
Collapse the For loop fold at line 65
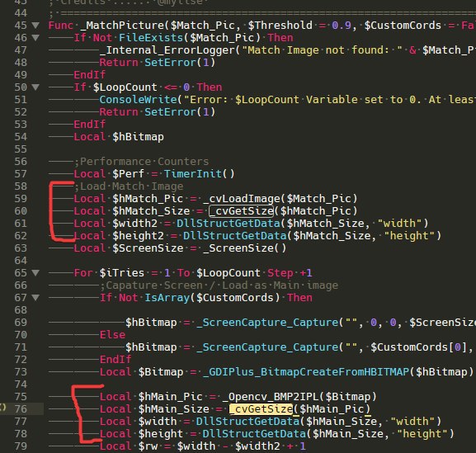[x=35, y=272]
